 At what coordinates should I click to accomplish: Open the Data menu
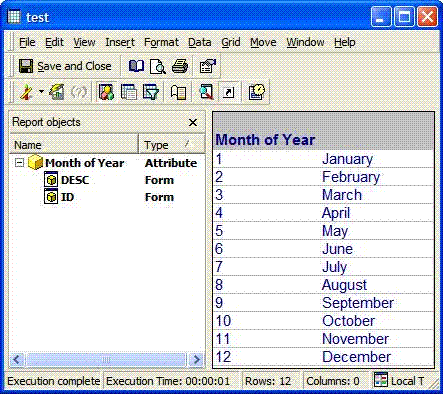200,42
